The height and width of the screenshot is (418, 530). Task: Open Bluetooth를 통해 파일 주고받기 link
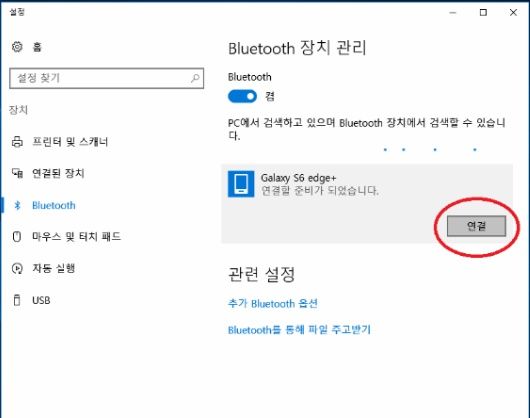(299, 329)
